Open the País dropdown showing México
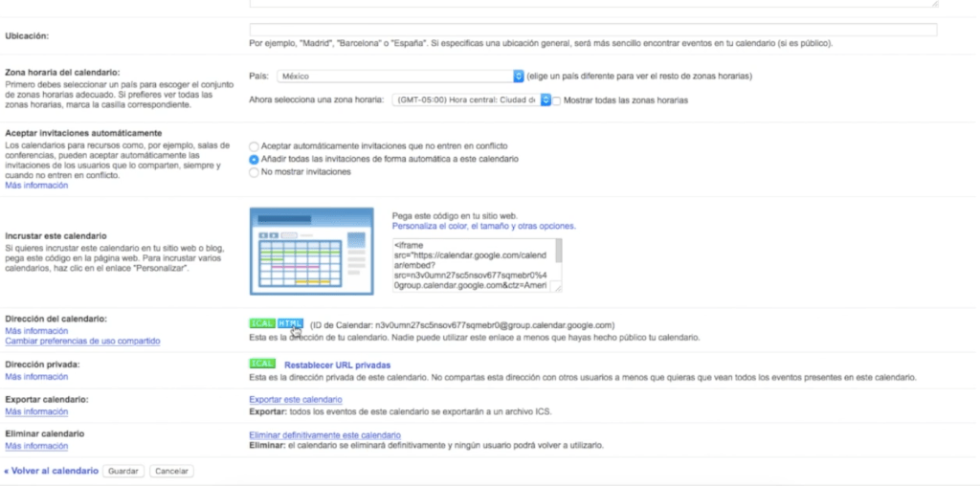 coord(400,76)
